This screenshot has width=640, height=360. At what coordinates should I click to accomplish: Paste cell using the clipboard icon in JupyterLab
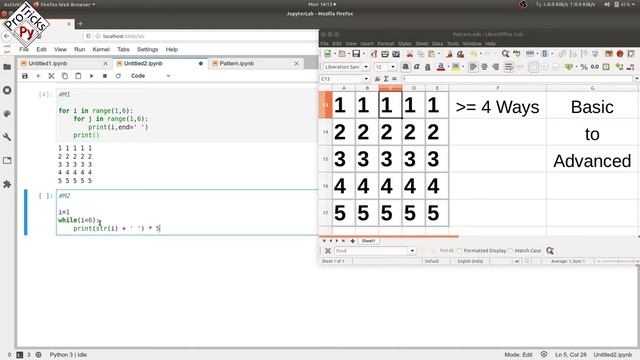pos(78,76)
